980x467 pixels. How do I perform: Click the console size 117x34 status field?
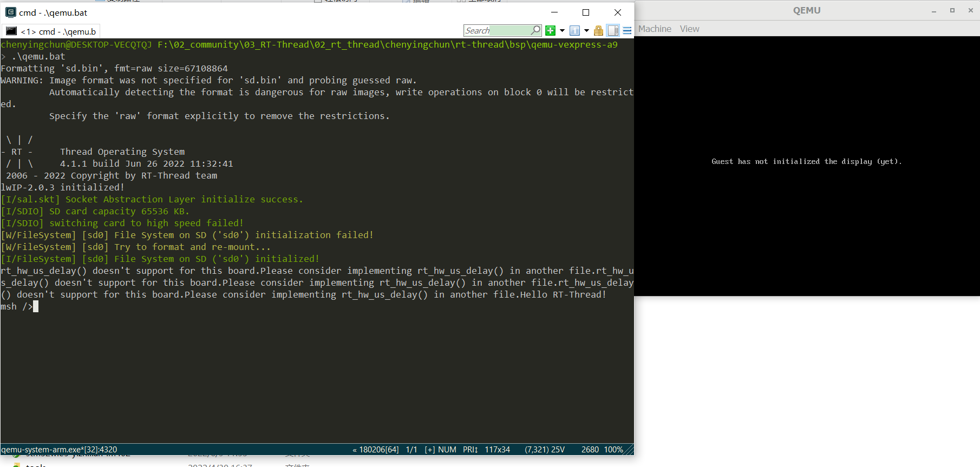coord(497,450)
